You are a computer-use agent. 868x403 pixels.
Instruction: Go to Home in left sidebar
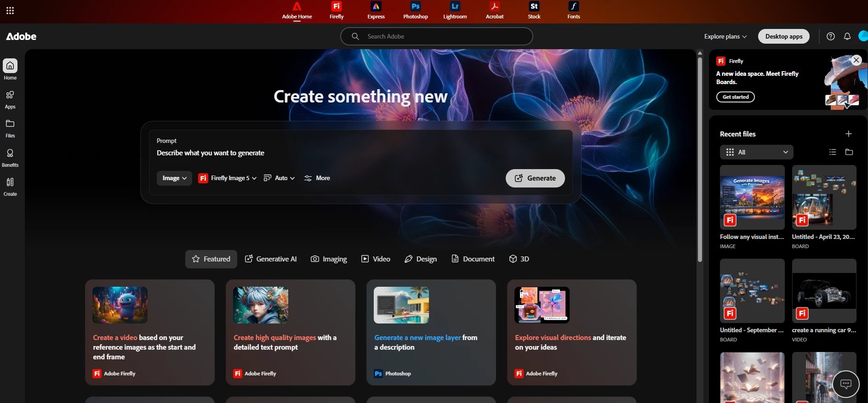click(x=10, y=70)
